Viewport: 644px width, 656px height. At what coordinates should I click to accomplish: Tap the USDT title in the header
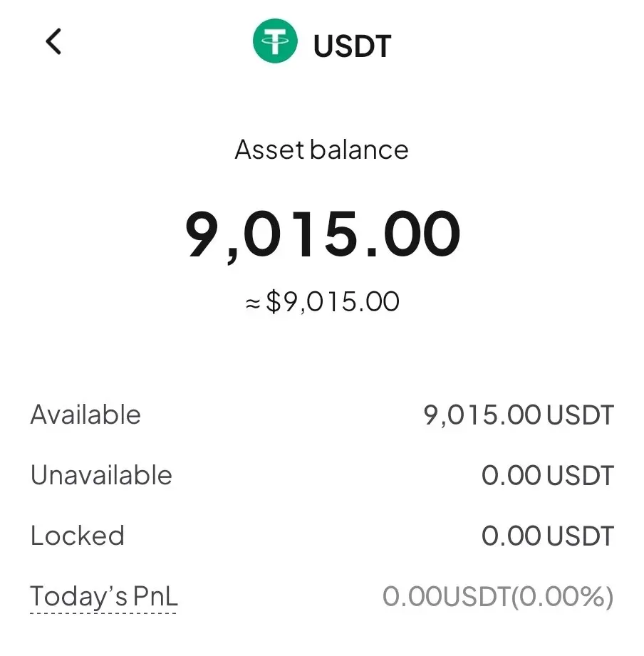pyautogui.click(x=353, y=46)
